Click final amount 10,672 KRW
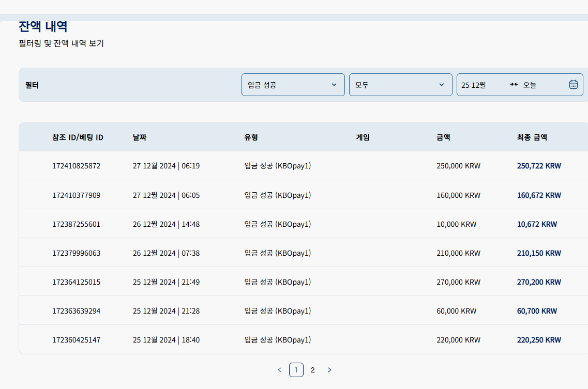This screenshot has width=588, height=389. pos(537,224)
